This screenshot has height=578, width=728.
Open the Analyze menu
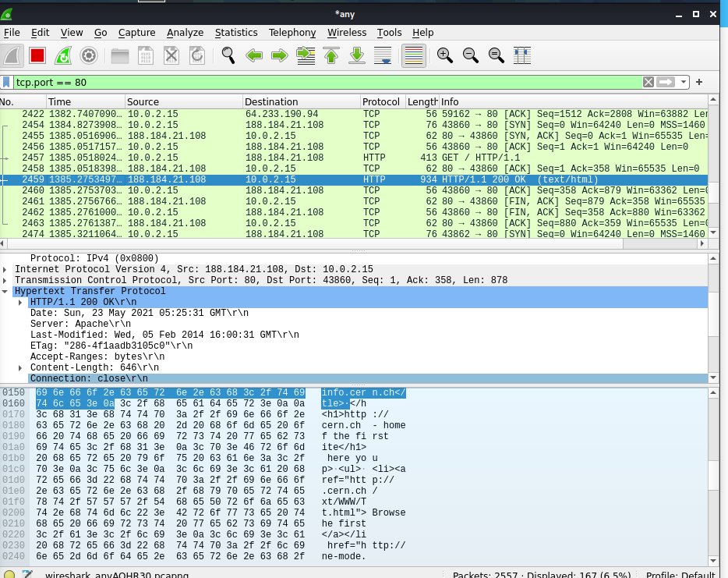point(185,33)
